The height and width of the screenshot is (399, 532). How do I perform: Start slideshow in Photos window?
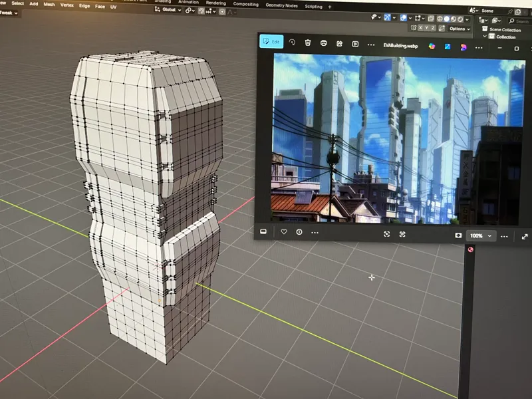point(355,44)
